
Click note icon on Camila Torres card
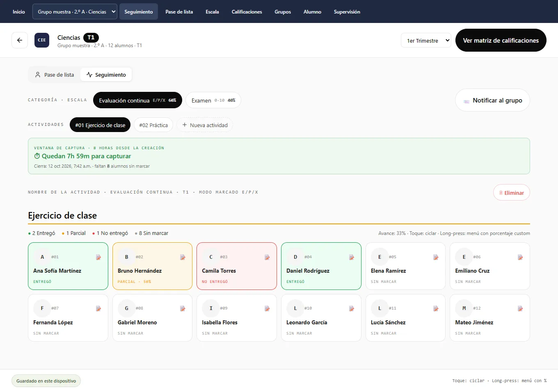(267, 257)
